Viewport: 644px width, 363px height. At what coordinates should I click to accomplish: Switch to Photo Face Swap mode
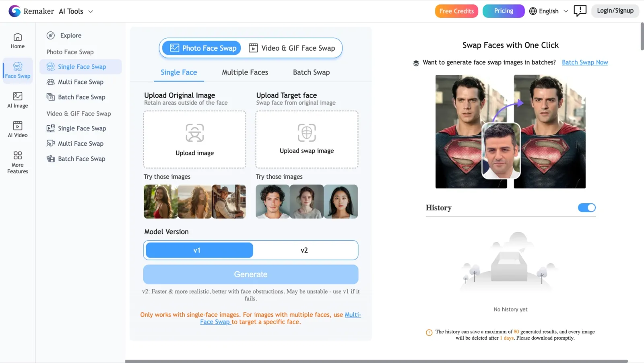(x=202, y=48)
